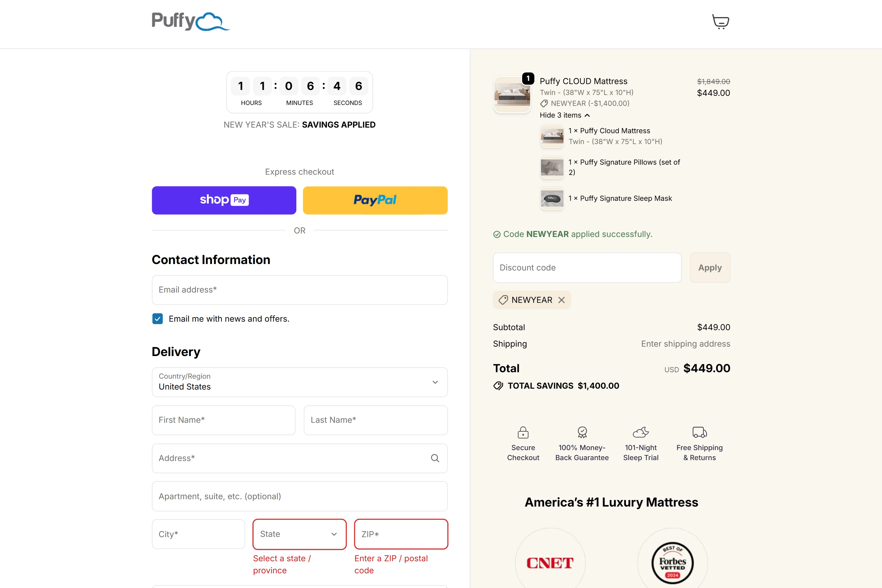Open the Country/Region dropdown
The width and height of the screenshot is (882, 588).
(x=299, y=382)
